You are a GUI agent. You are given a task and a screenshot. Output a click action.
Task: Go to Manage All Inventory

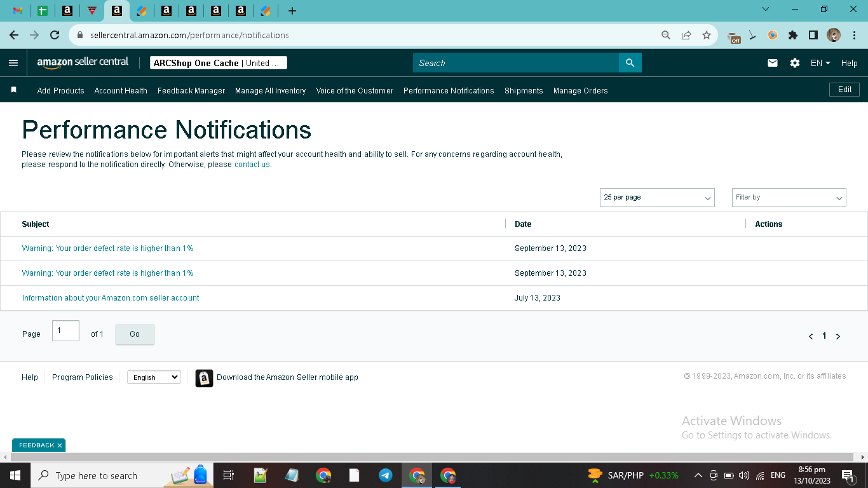click(271, 91)
